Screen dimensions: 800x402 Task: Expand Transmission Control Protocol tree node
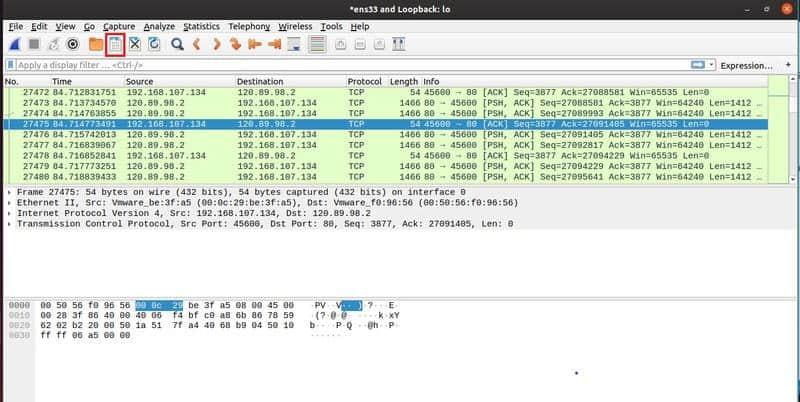(10, 223)
